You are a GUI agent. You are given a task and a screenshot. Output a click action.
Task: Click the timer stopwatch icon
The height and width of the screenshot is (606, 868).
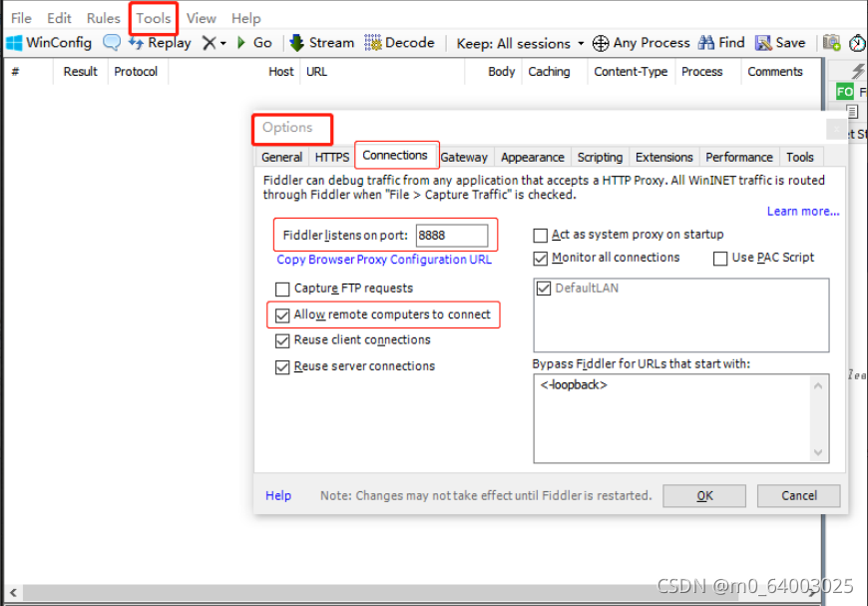(857, 43)
